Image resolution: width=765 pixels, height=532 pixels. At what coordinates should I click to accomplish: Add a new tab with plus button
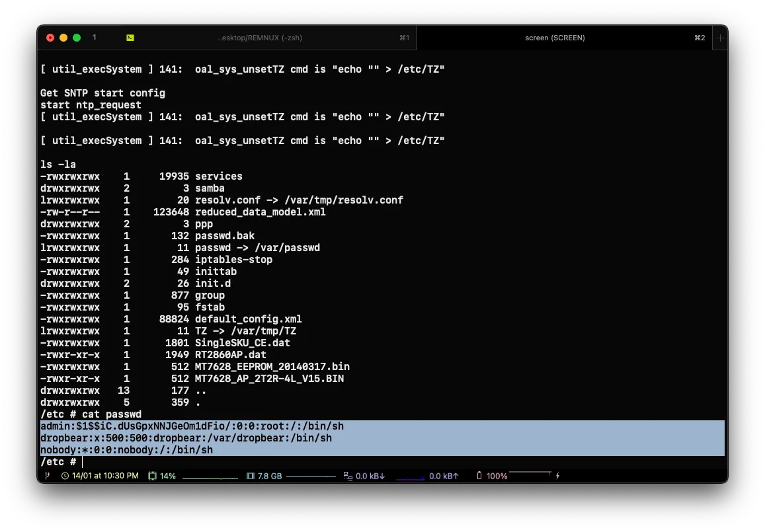(x=720, y=38)
